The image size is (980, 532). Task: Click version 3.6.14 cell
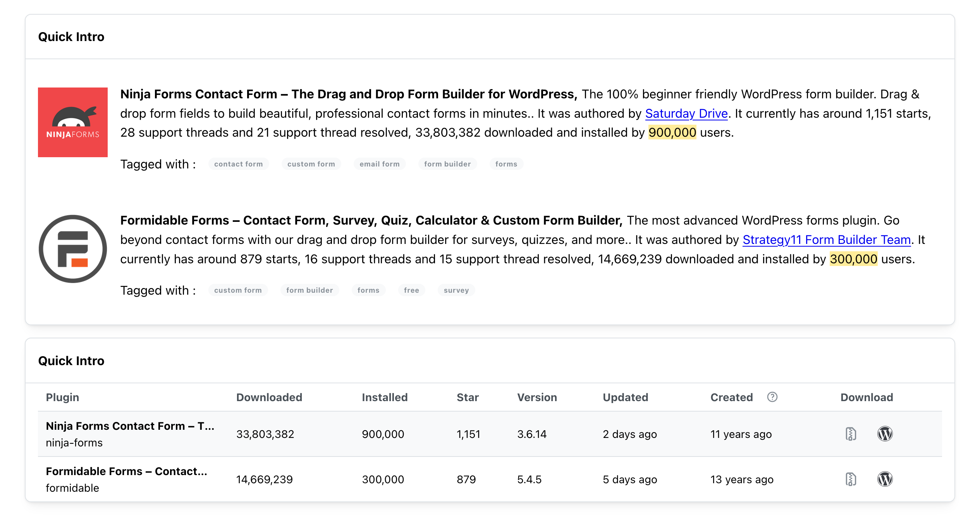pyautogui.click(x=531, y=434)
